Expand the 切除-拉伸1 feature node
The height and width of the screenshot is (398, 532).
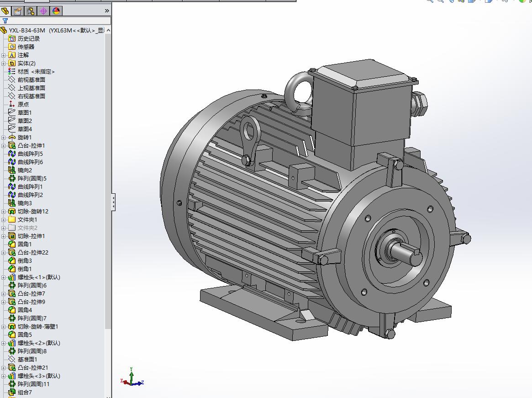click(x=3, y=236)
